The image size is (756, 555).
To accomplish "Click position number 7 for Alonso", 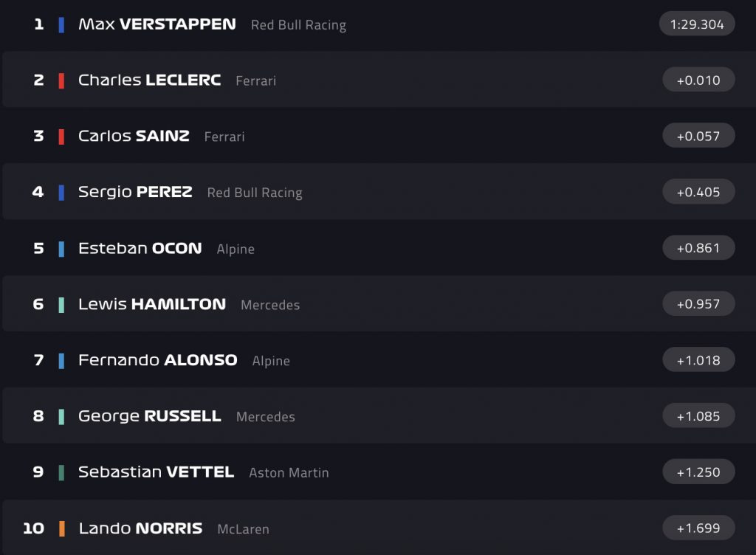I will tap(38, 361).
